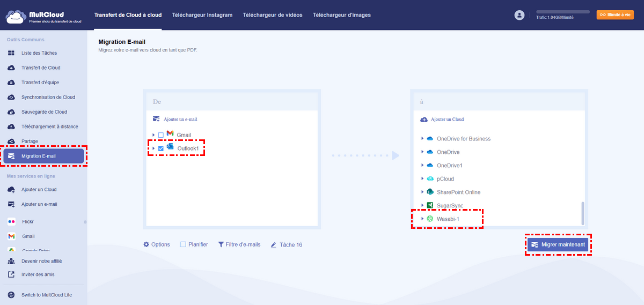Click the pCloud icon in destination list
The image size is (644, 305).
430,179
